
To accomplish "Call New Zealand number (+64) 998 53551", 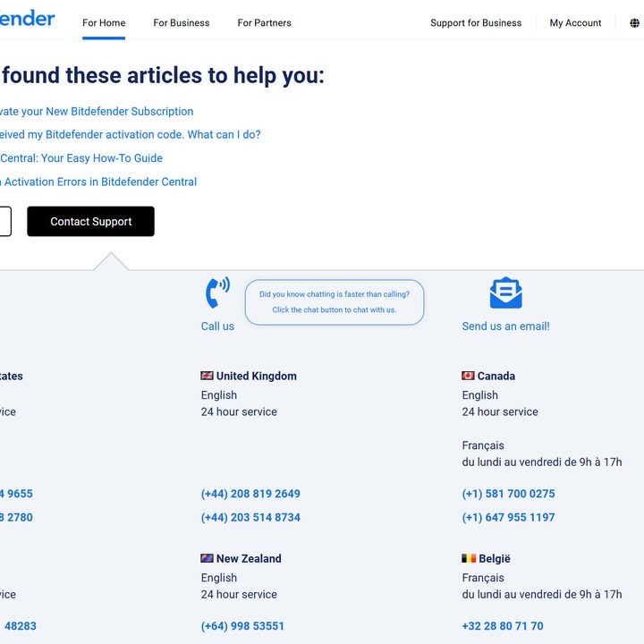I will (242, 626).
